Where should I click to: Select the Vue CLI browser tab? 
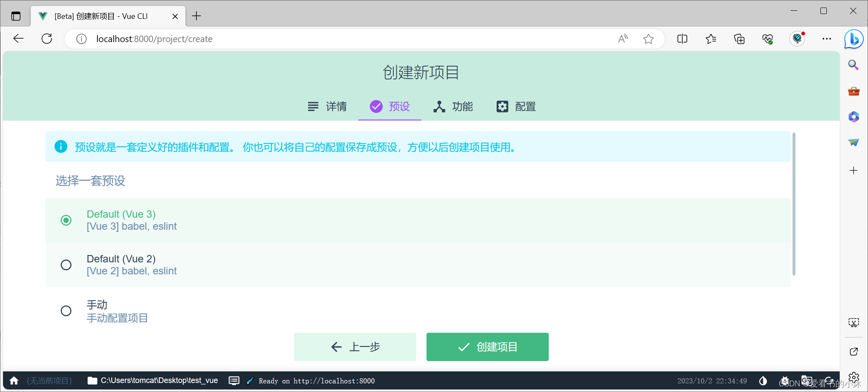108,16
